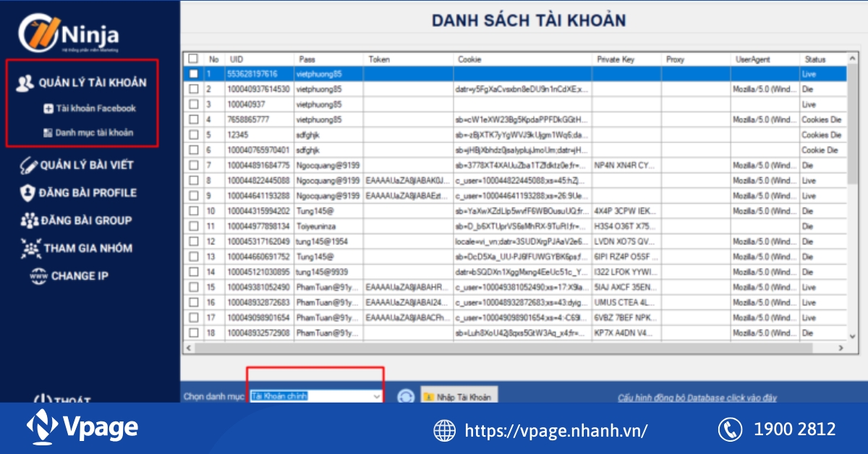Tick the checkbox for row number 10
Image resolution: width=868 pixels, height=454 pixels.
[x=193, y=211]
